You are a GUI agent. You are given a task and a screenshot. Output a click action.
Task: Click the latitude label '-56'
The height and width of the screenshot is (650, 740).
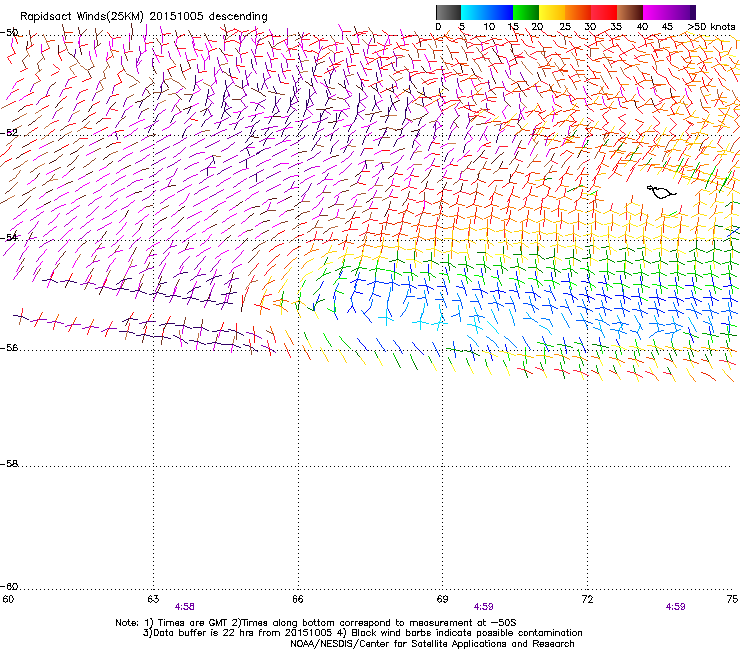[x=9, y=347]
